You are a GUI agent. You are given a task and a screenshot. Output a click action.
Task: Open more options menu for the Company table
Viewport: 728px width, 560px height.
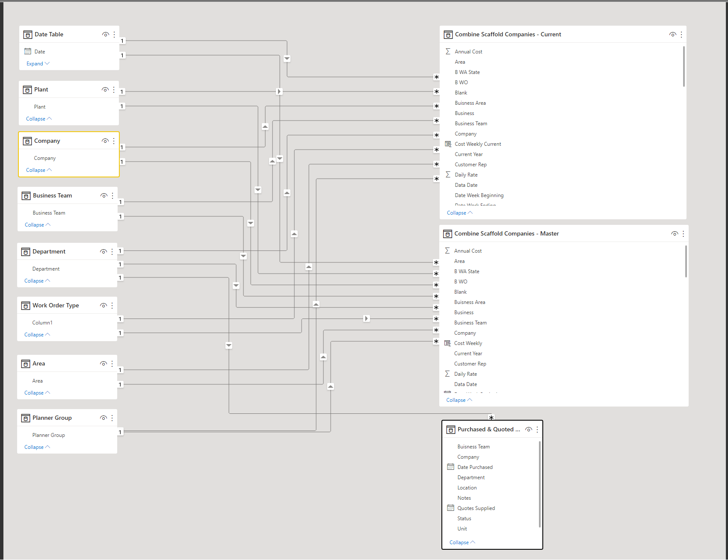(114, 141)
